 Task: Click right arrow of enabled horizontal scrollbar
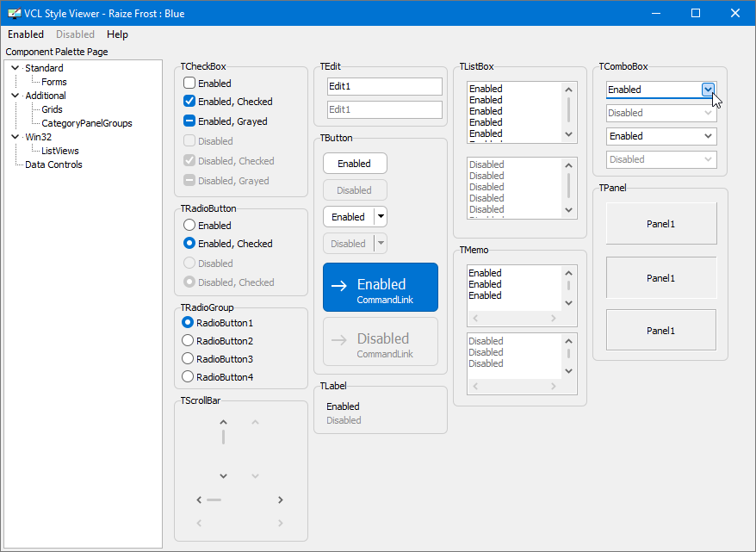pyautogui.click(x=280, y=500)
